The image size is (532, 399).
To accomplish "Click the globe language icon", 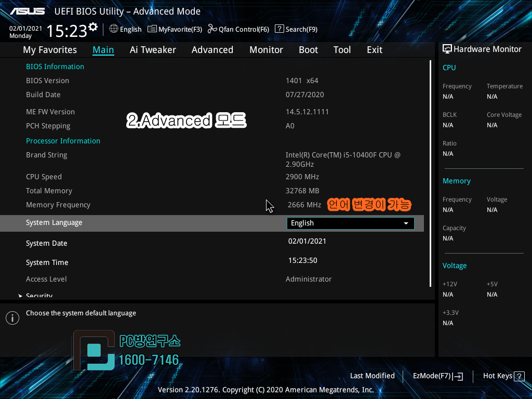I will [114, 29].
